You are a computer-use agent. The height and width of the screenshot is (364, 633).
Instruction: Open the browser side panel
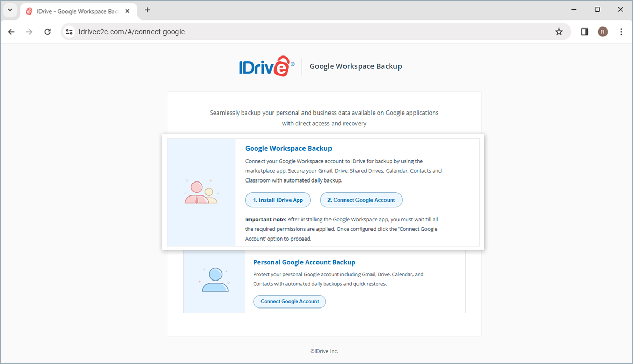584,32
